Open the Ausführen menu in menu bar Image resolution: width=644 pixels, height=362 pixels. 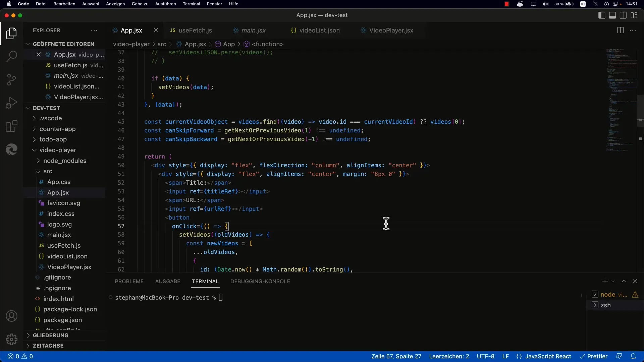(x=165, y=4)
